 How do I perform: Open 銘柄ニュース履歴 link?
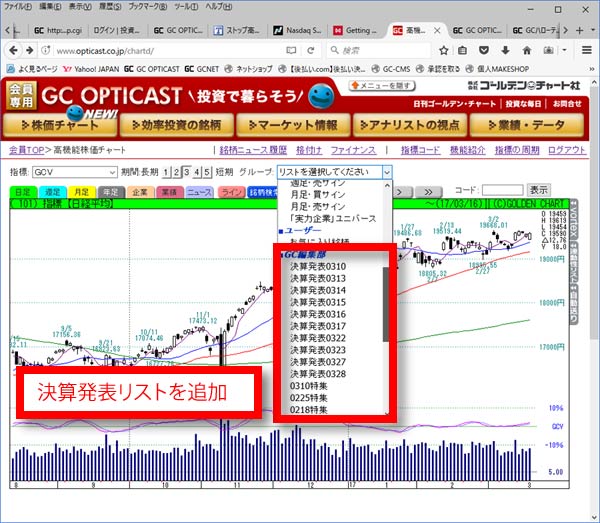[x=253, y=150]
